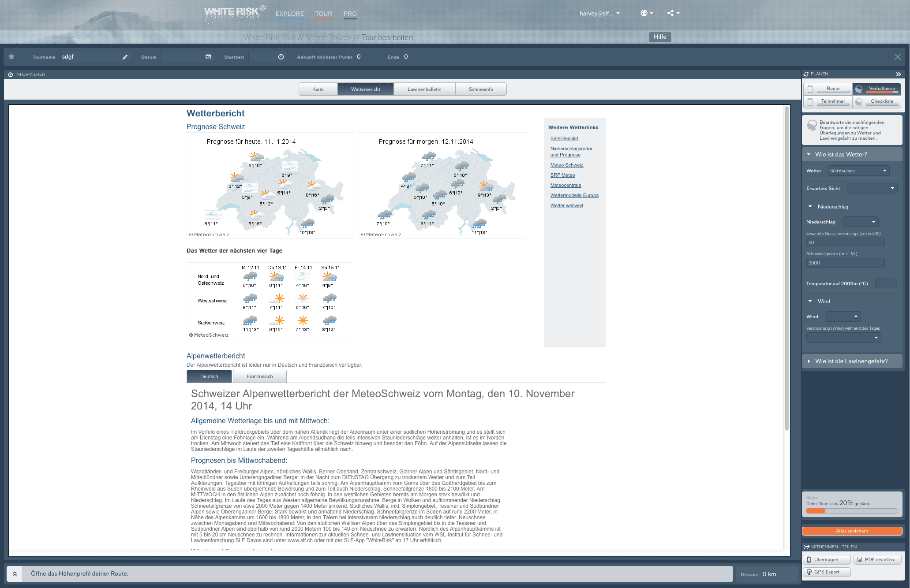This screenshot has width=910, height=588.
Task: Open the Wetter dropdown showing Südstaulage
Action: [858, 171]
